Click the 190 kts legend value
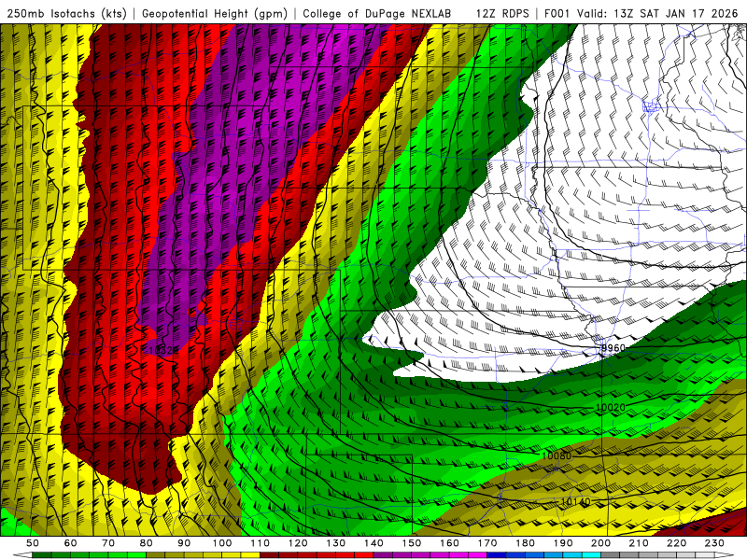Image resolution: width=747 pixels, height=560 pixels. tap(563, 543)
